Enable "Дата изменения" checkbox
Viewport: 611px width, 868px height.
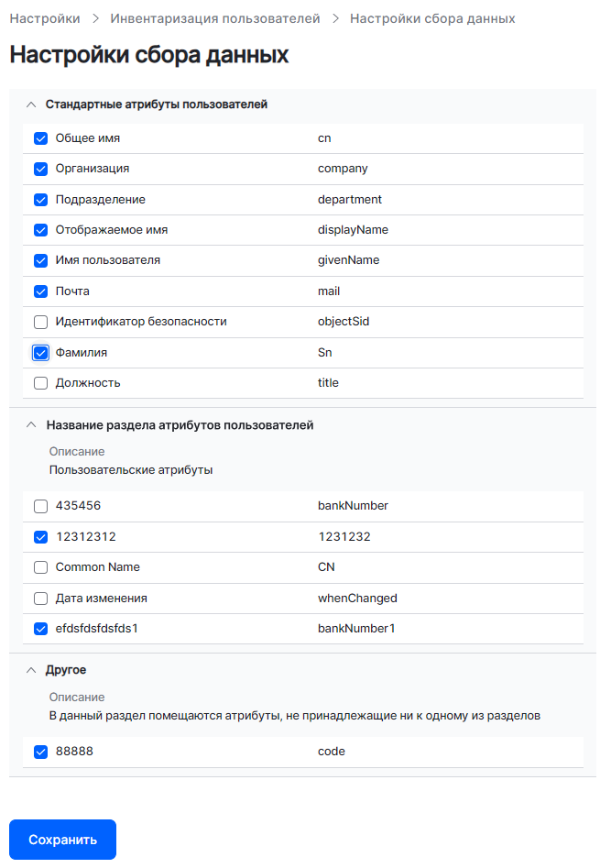(40, 599)
